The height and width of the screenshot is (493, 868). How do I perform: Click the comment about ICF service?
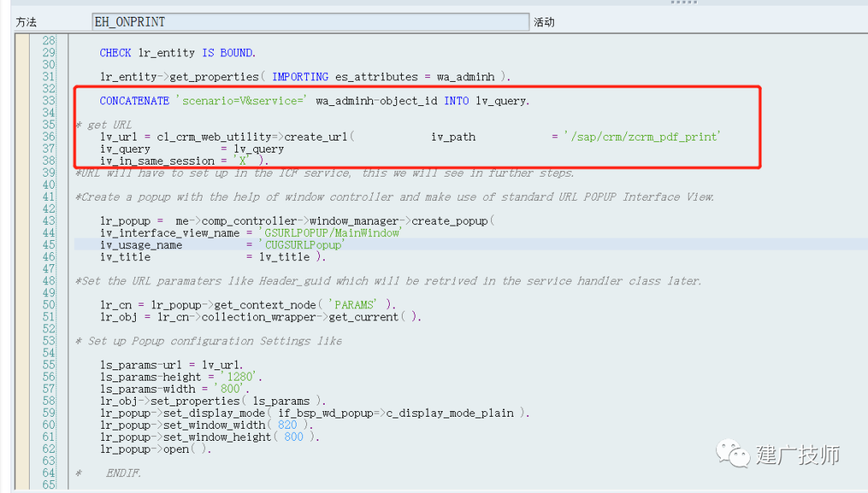point(325,173)
